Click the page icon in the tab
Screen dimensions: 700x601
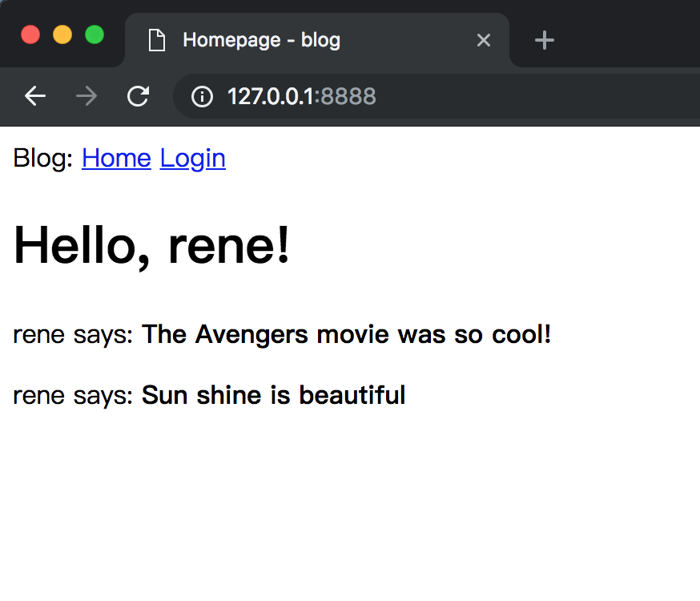pyautogui.click(x=157, y=40)
